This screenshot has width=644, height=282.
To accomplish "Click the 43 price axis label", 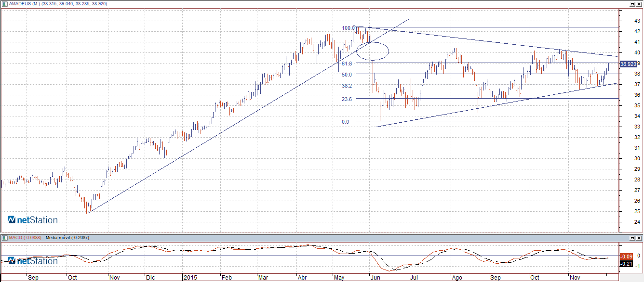I will point(637,21).
